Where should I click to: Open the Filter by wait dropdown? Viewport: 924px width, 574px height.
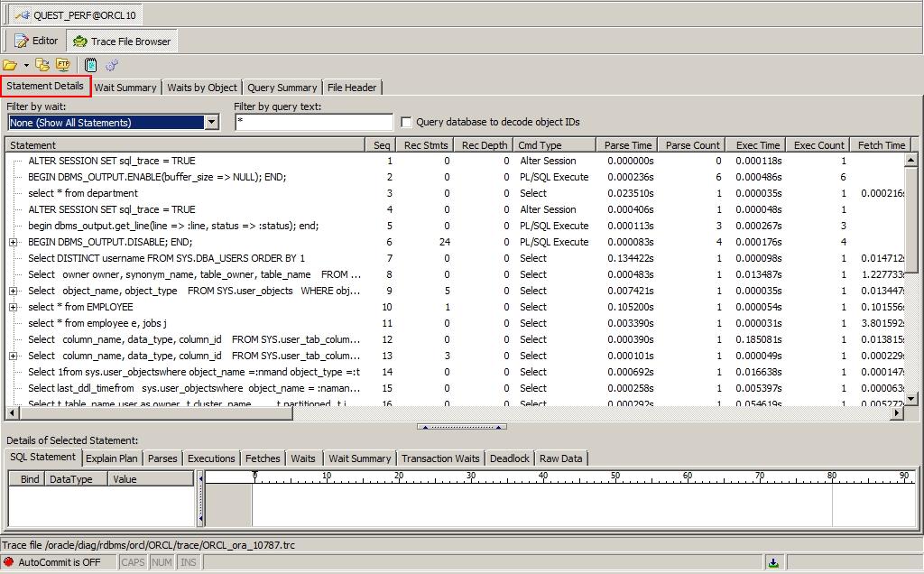212,123
